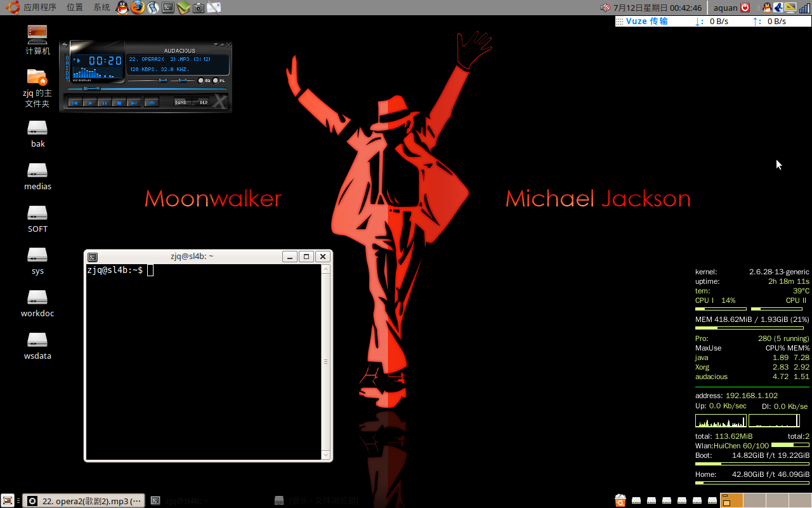This screenshot has height=508, width=812.
Task: Select the bak drive icon
Action: click(x=37, y=134)
